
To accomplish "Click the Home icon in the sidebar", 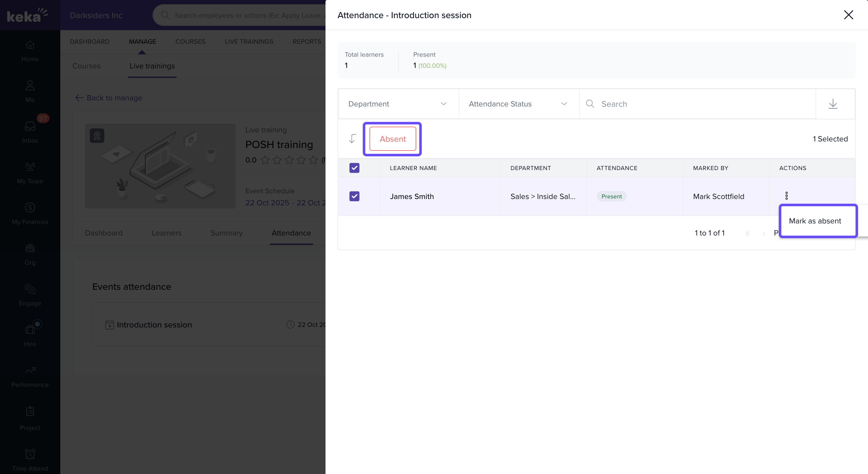I will coord(30,51).
